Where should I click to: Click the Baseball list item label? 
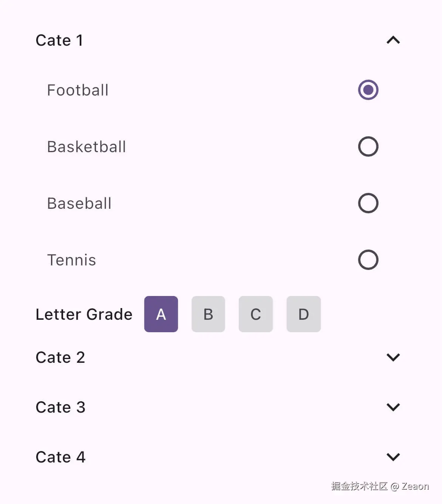pos(79,203)
